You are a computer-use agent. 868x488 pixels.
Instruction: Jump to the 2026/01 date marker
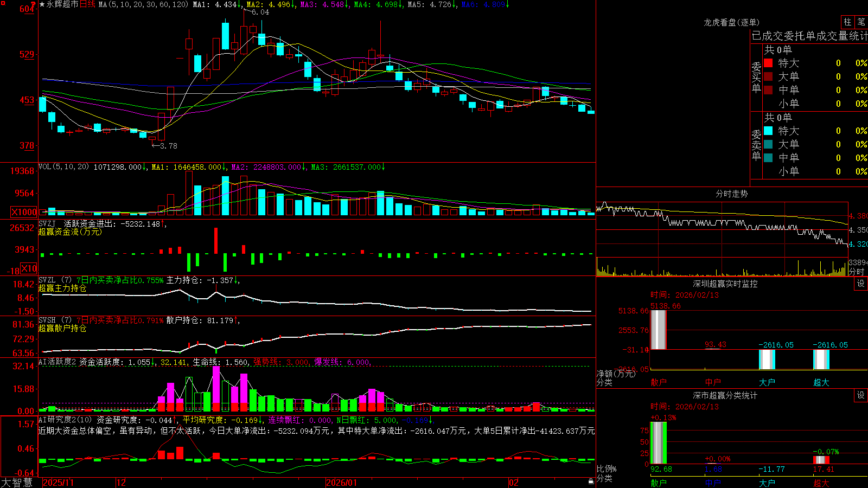tap(341, 483)
